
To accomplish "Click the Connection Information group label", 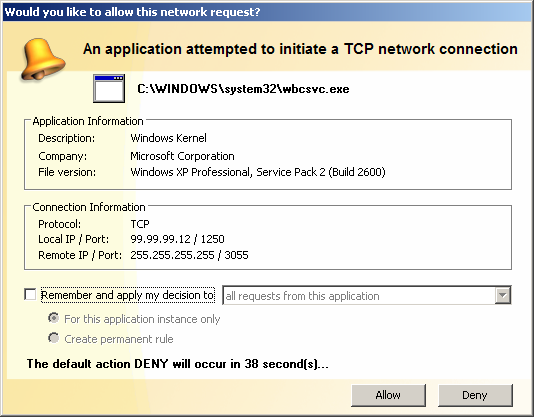I will tap(89, 207).
